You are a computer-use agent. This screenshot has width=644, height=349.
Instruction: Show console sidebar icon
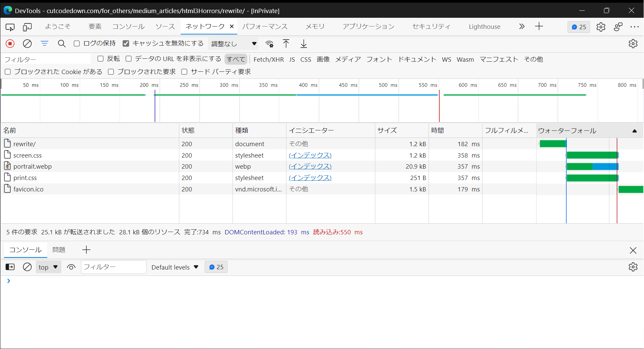click(x=10, y=267)
